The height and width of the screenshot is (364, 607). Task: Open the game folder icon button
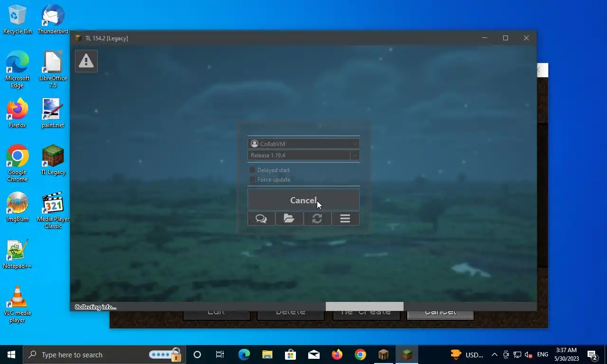(289, 218)
